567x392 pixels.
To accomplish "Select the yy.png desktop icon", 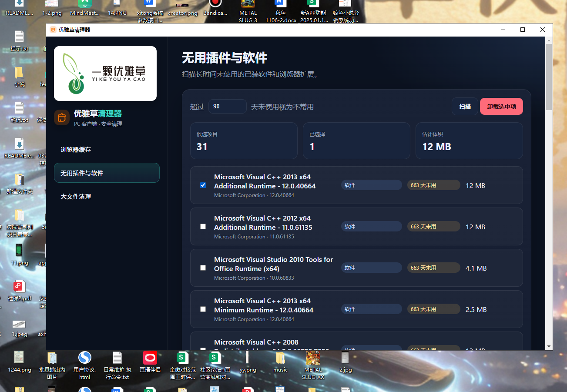I will [248, 362].
